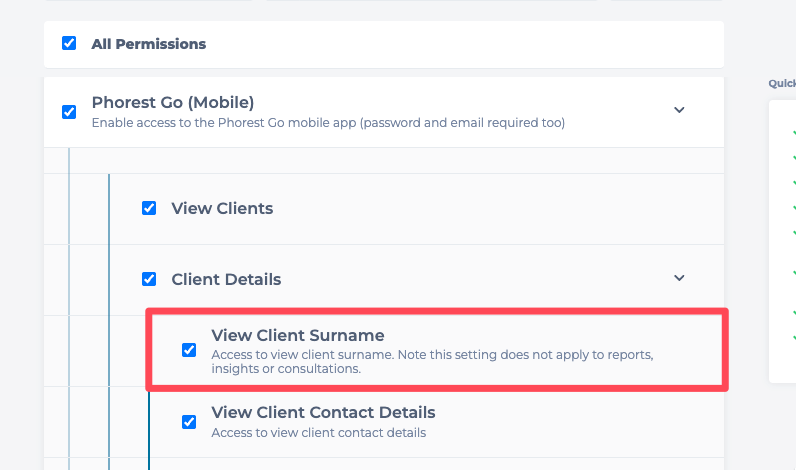Image resolution: width=796 pixels, height=470 pixels.
Task: Select the Phorest Go (Mobile) heading
Action: click(172, 102)
